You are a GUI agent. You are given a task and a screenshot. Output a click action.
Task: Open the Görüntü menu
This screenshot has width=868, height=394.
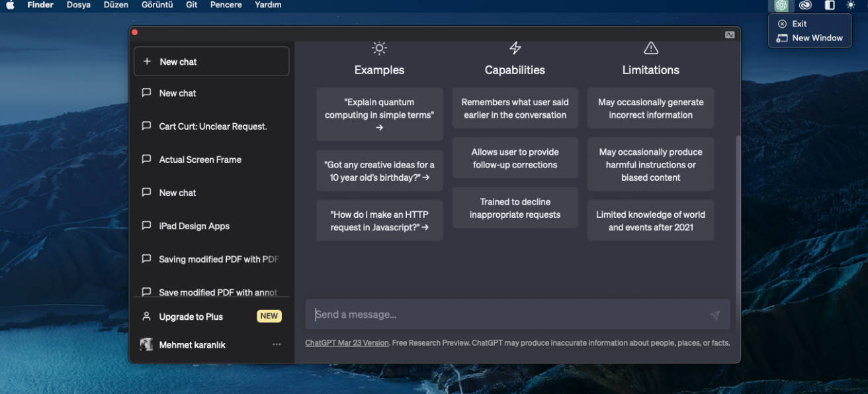pos(157,5)
